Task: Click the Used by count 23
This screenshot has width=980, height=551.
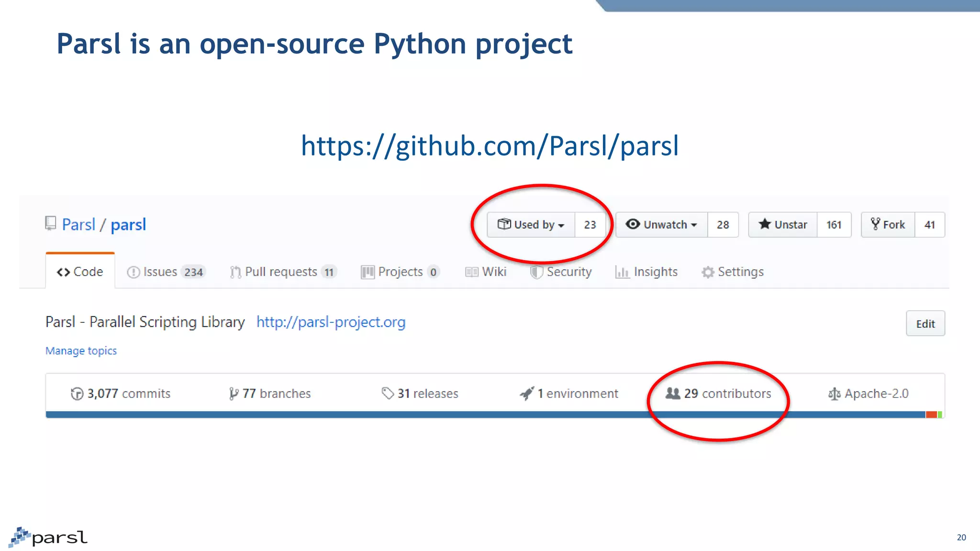Action: click(590, 225)
